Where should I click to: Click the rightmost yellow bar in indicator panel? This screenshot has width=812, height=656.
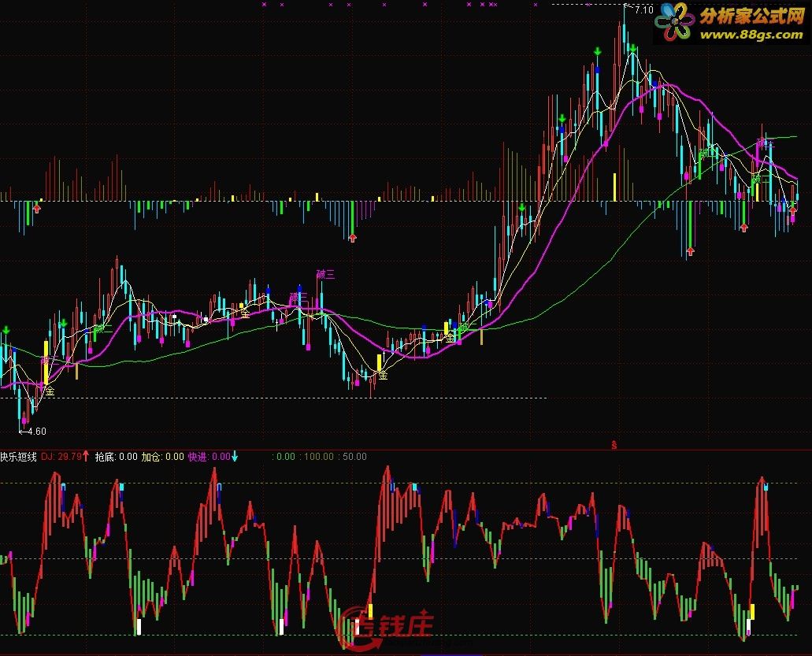tap(752, 611)
